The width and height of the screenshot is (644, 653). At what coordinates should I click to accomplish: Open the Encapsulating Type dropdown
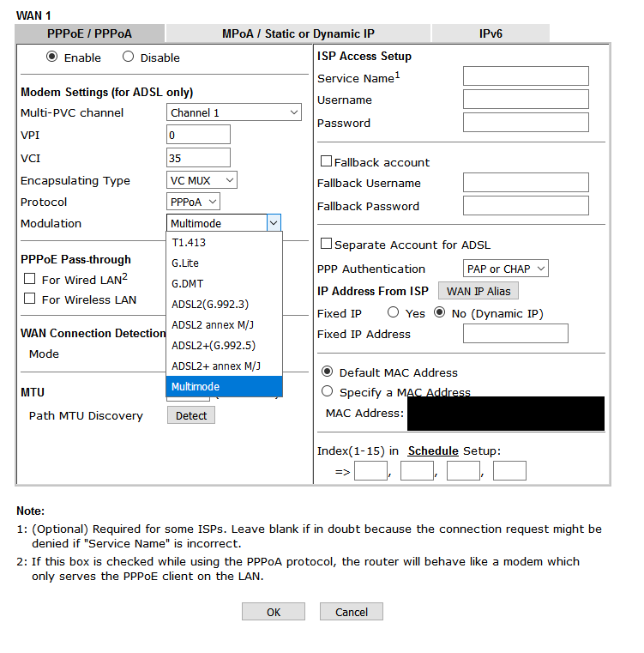202,180
